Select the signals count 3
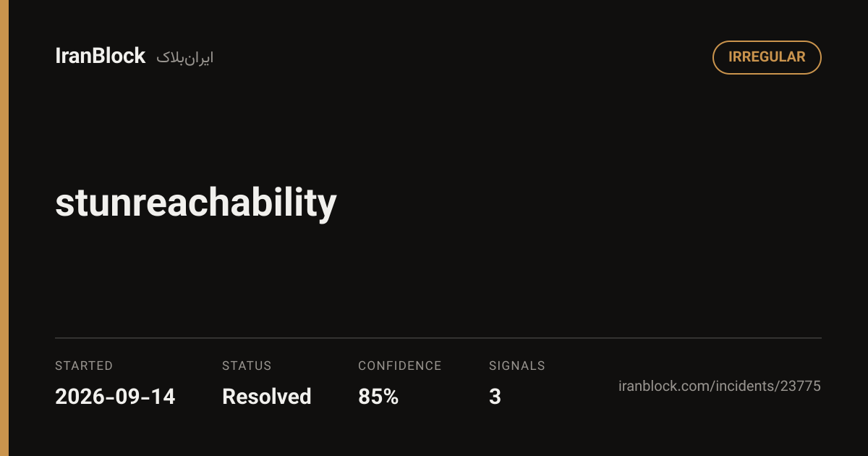 tap(495, 397)
